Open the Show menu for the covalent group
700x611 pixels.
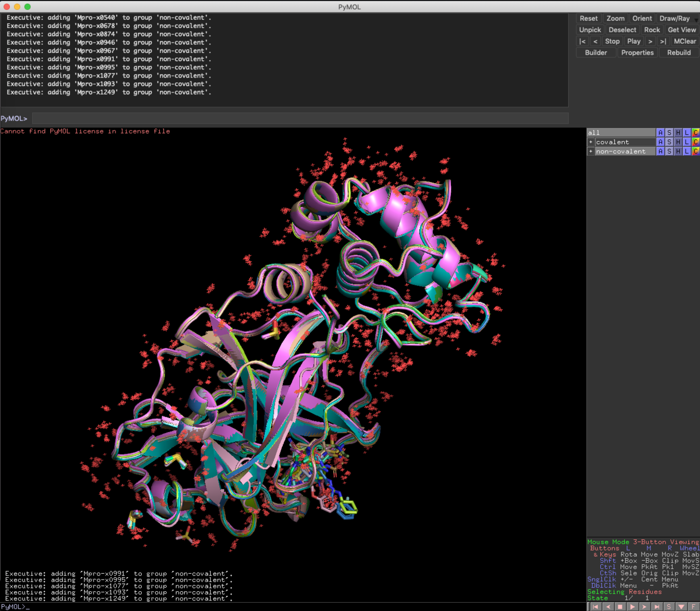(669, 142)
